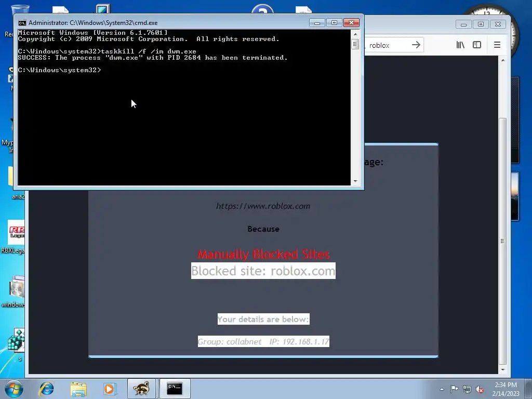
Task: Select the windows desktop shortcut icon
Action: 14,291
